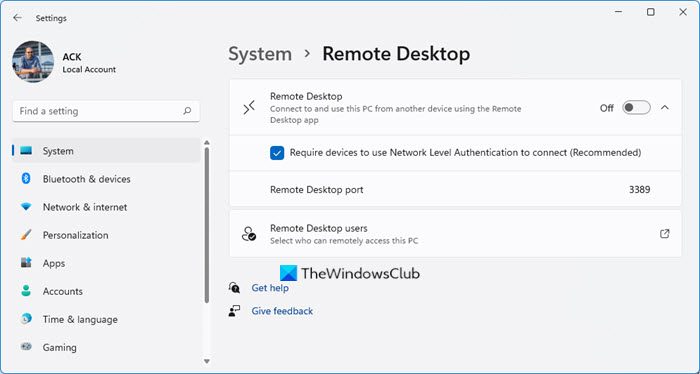Click the Find a setting search box

click(x=106, y=111)
